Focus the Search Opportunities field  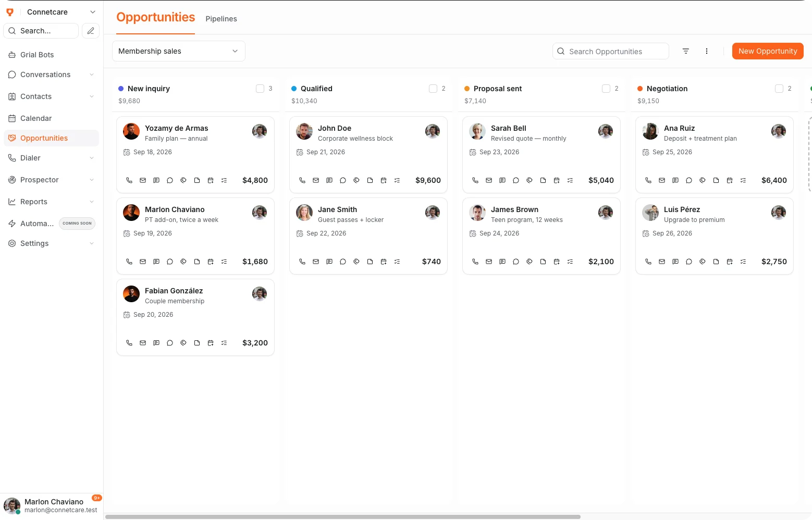click(x=611, y=51)
